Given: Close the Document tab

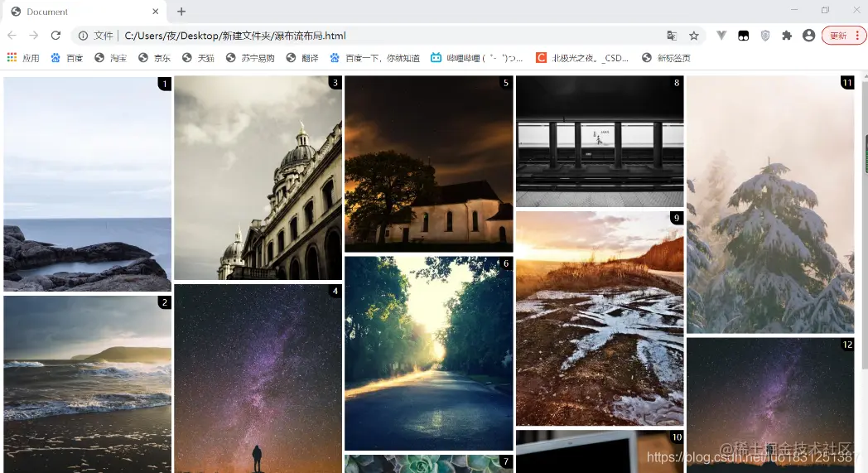Looking at the screenshot, I should tap(156, 11).
